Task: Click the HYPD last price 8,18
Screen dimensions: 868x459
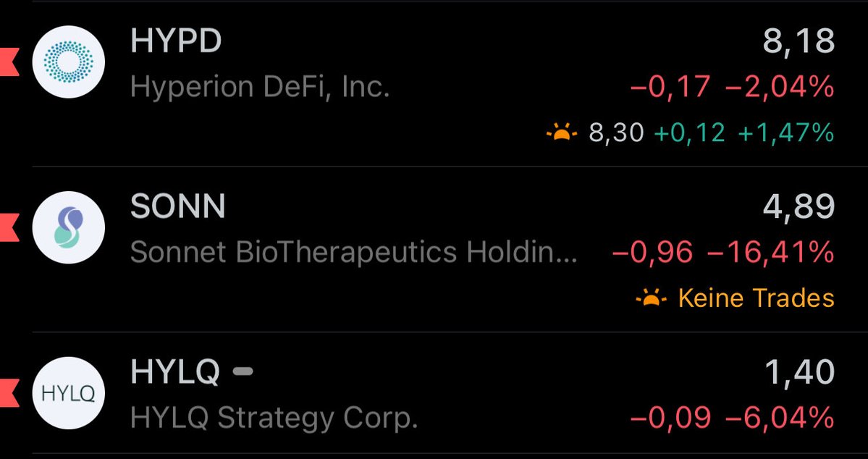Action: [799, 41]
